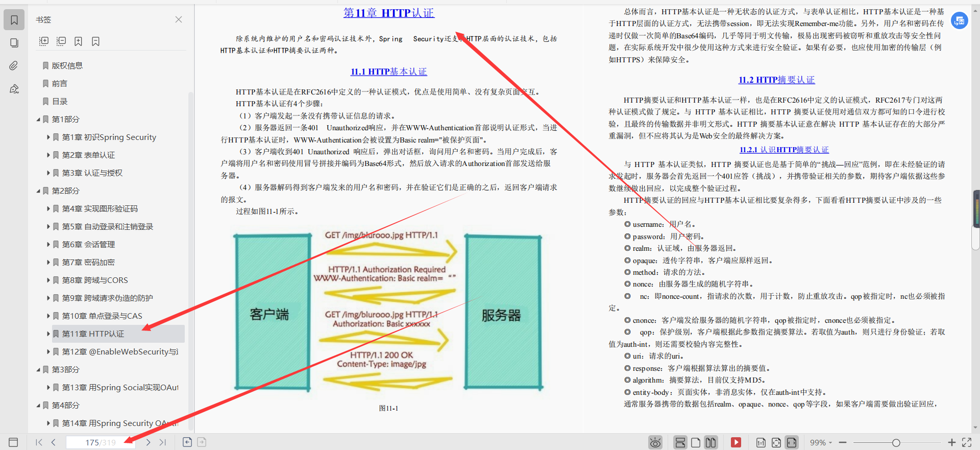Go forward to next view
This screenshot has height=450, width=980.
coord(202,442)
